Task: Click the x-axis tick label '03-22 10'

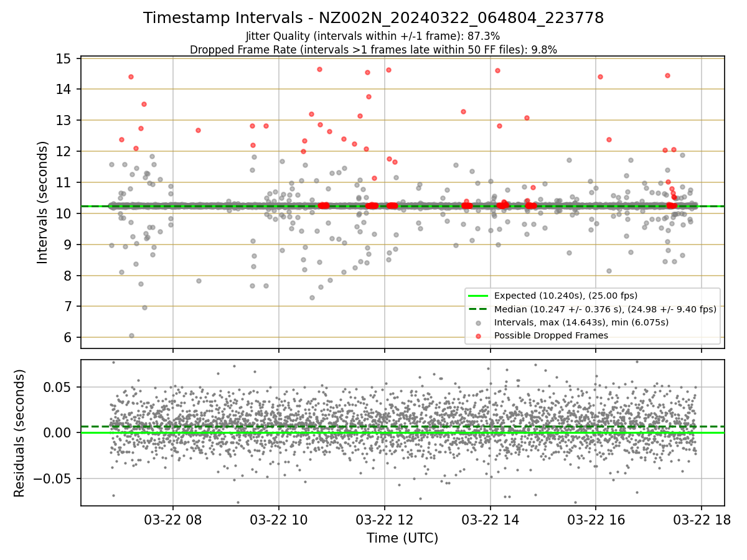Action: (x=279, y=520)
